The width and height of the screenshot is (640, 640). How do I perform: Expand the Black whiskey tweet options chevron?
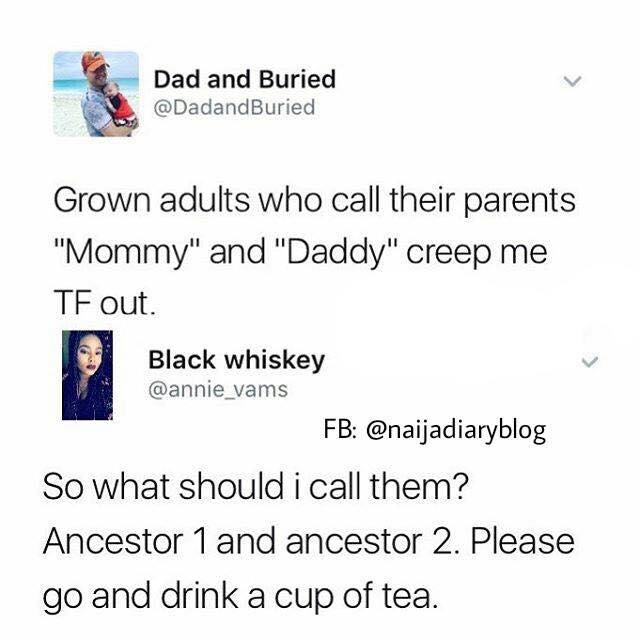coord(589,362)
